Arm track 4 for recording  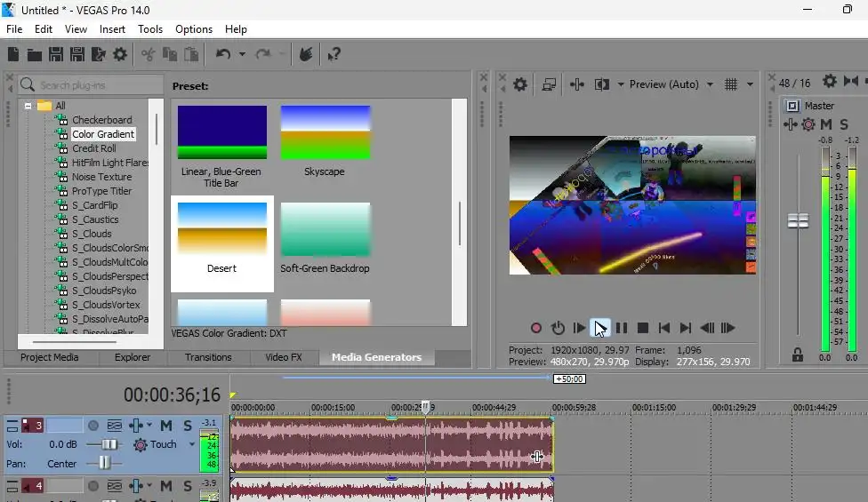pyautogui.click(x=93, y=486)
